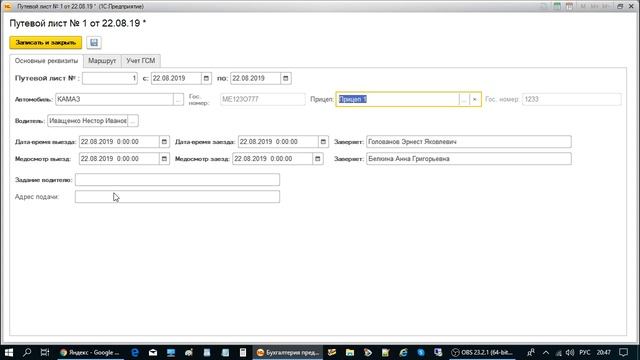This screenshot has width=640, height=360.
Task: Open Internet Explorer from the taskbar
Action: tap(403, 352)
